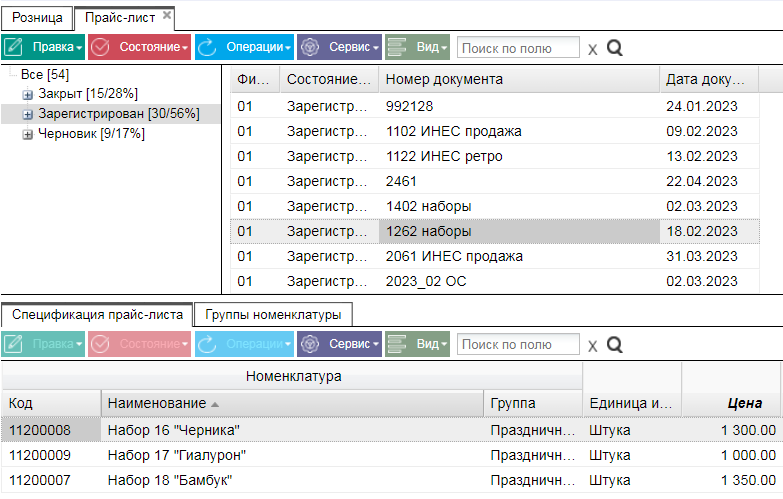Sort by Код column header
783x499 pixels.
pos(51,403)
